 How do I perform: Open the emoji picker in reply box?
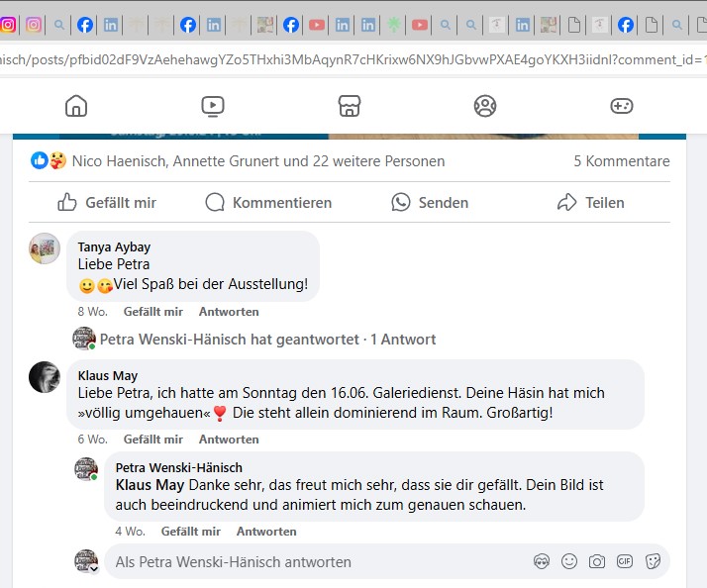click(569, 561)
